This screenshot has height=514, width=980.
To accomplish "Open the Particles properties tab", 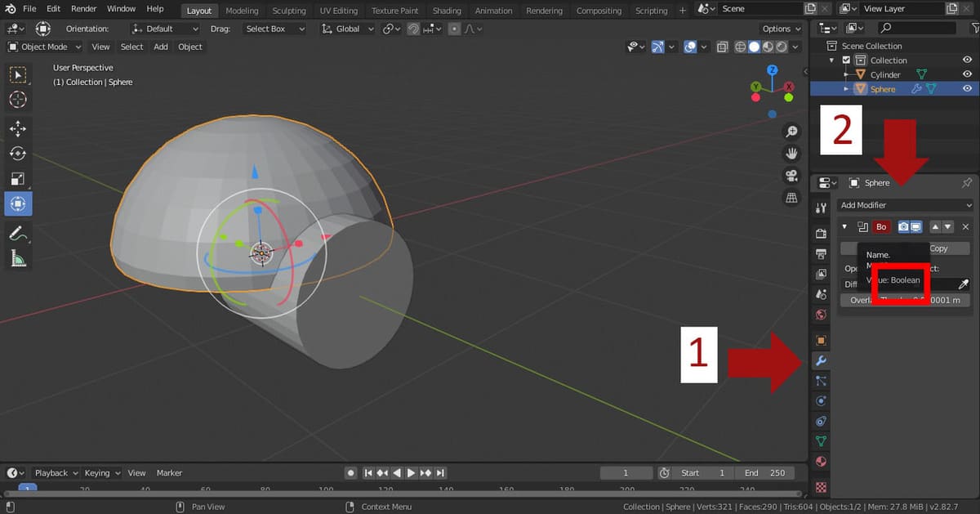I will click(822, 381).
